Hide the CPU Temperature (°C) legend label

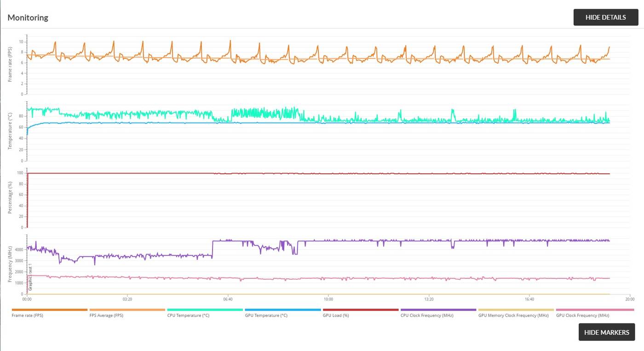tap(188, 316)
